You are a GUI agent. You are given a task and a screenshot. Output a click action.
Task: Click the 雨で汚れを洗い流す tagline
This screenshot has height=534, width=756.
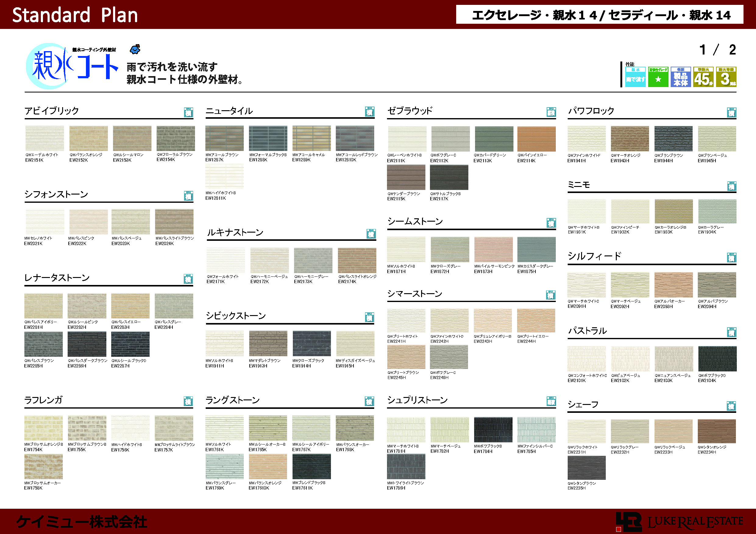172,67
